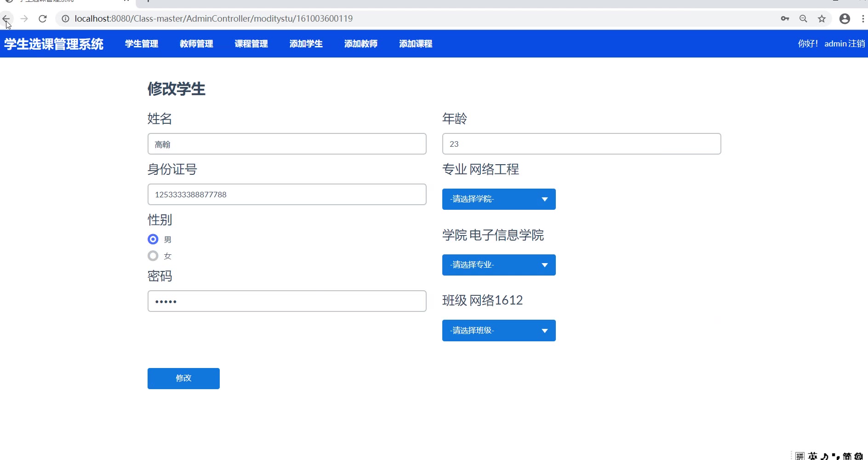Go to 教师管理 in the navbar
868x460 pixels.
196,44
